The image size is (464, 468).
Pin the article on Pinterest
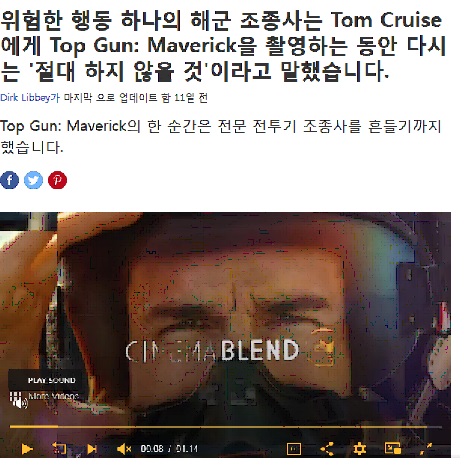pyautogui.click(x=57, y=180)
